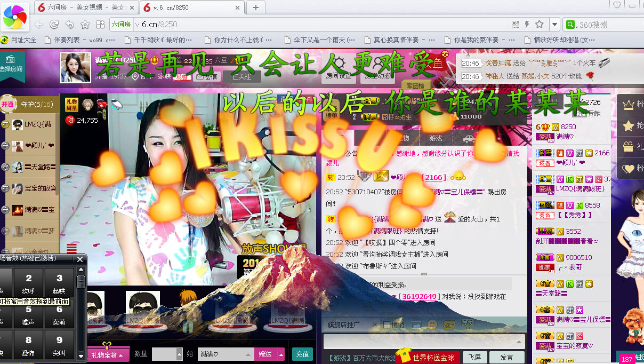Click the 守护 shield icon in chat toolbar

point(467,323)
